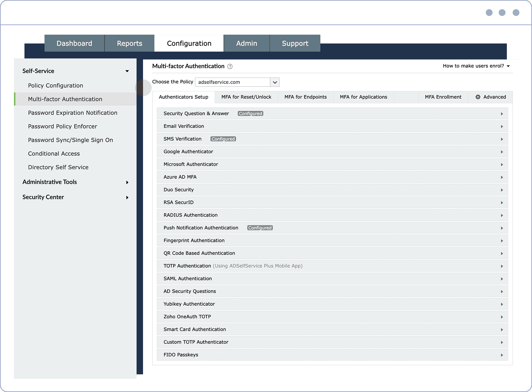Switch to the Reports tab
This screenshot has width=532, height=392.
pyautogui.click(x=129, y=43)
